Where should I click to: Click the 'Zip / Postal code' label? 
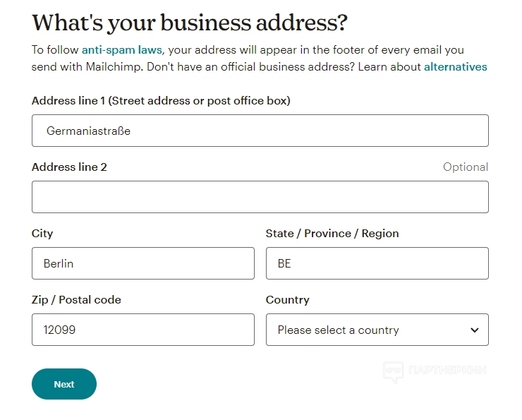(76, 300)
